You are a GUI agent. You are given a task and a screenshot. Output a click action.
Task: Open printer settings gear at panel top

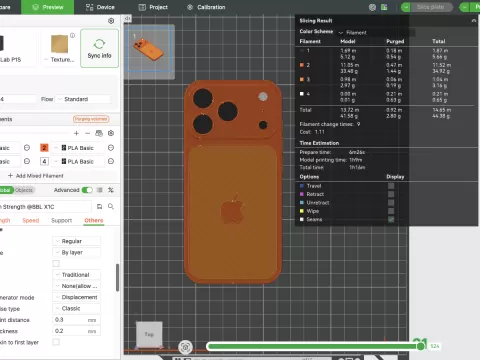(x=111, y=21)
